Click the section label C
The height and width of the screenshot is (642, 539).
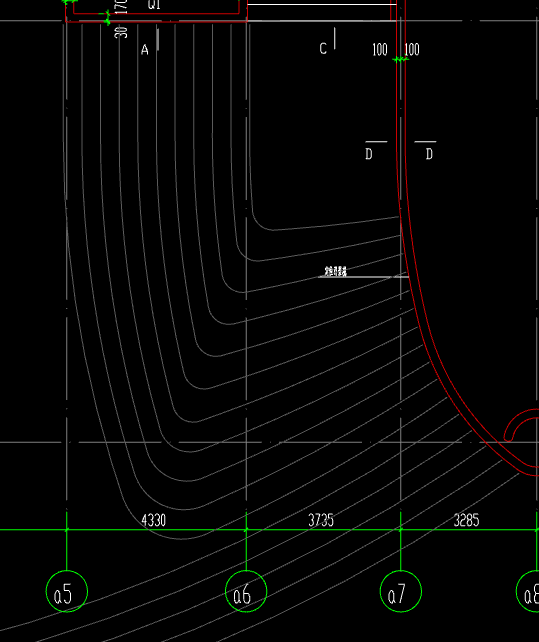pos(323,49)
